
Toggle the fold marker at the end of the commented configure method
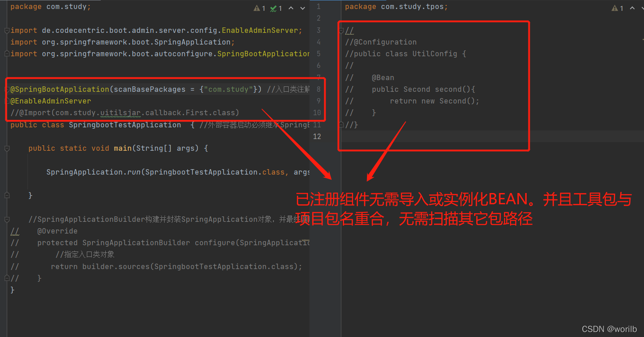[7, 278]
